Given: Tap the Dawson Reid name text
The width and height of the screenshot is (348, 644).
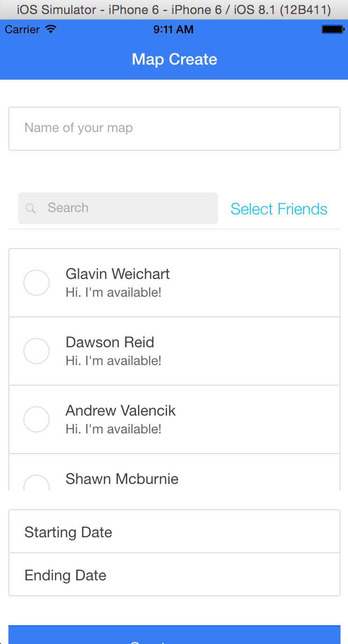Looking at the screenshot, I should (110, 342).
